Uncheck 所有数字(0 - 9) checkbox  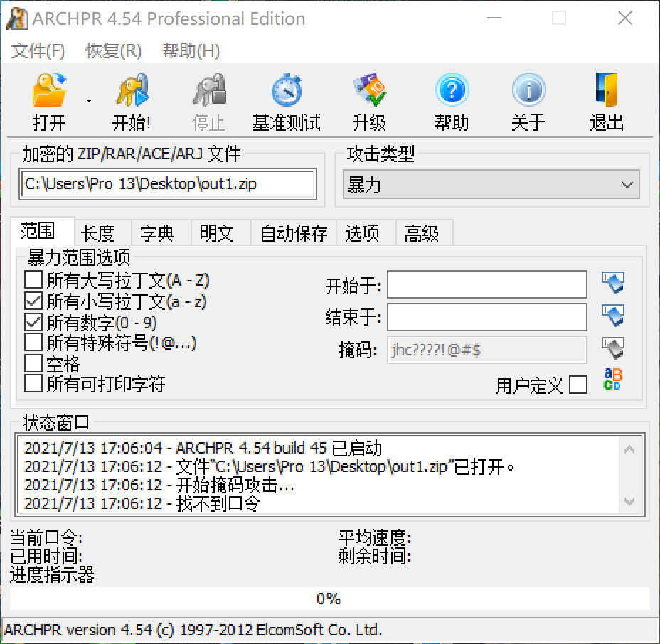[33, 322]
